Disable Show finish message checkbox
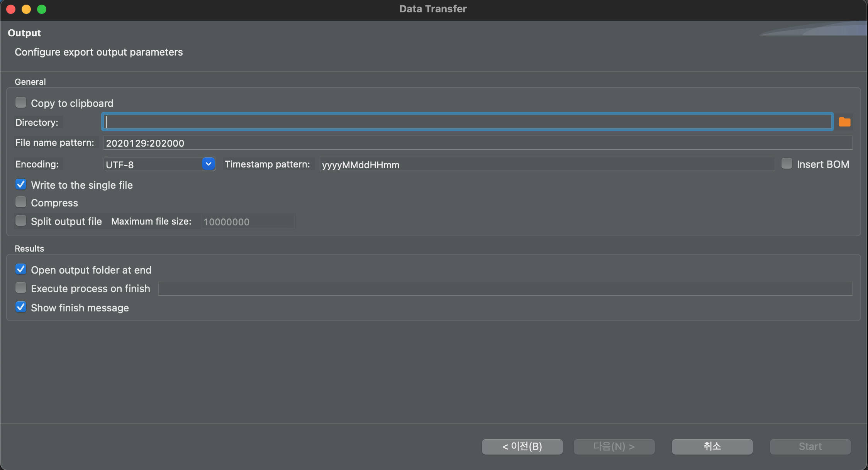Viewport: 868px width, 470px height. 21,307
